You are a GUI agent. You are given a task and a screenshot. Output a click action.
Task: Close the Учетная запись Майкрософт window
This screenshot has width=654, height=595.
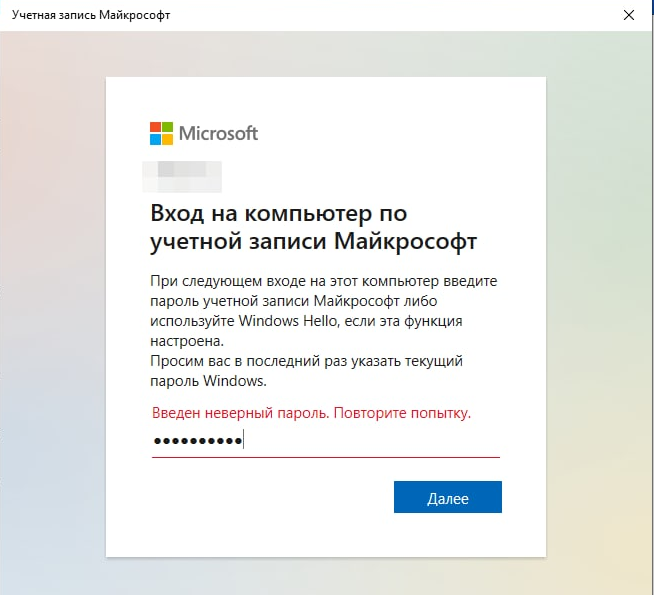pyautogui.click(x=629, y=15)
